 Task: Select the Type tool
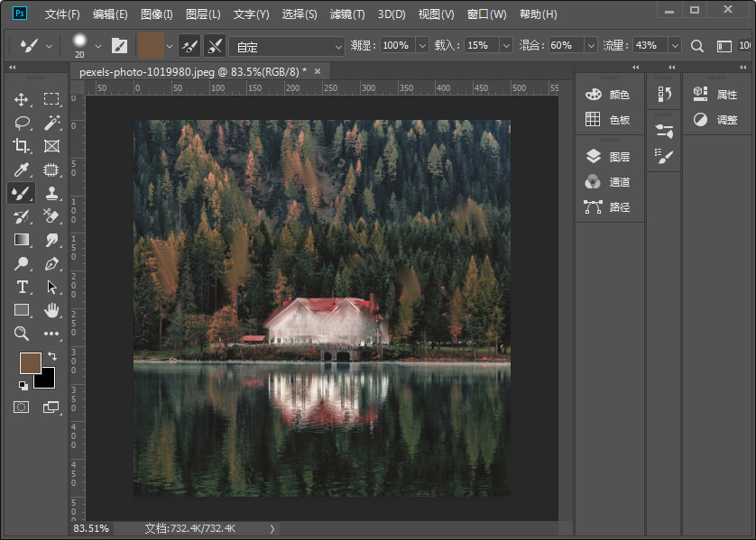pyautogui.click(x=22, y=287)
